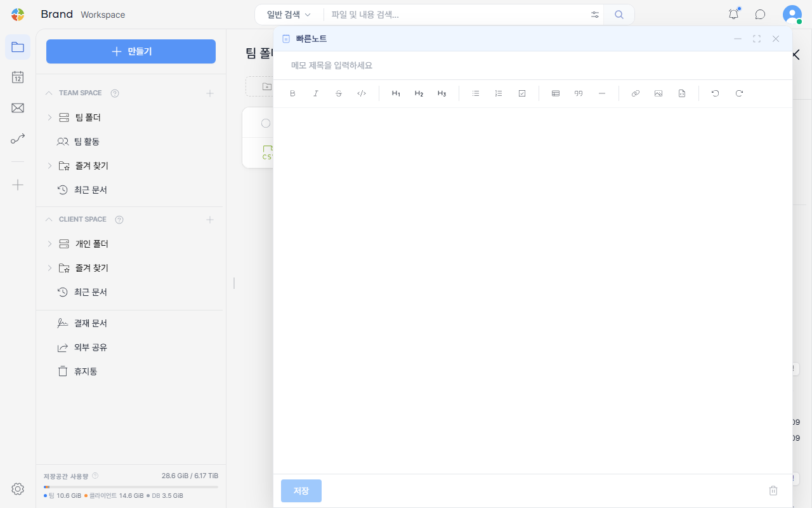Set Heading 2 style
Image resolution: width=812 pixels, height=508 pixels.
click(x=419, y=93)
